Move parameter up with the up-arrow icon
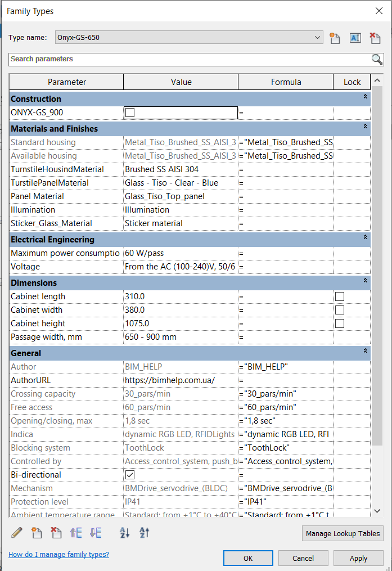Viewport: 392px width, 571px height. 76,532
